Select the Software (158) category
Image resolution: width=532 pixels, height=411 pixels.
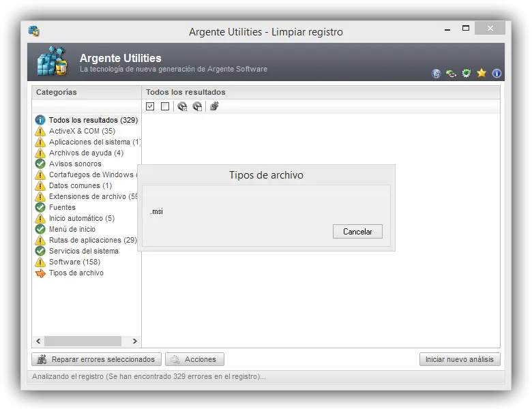[x=74, y=262]
